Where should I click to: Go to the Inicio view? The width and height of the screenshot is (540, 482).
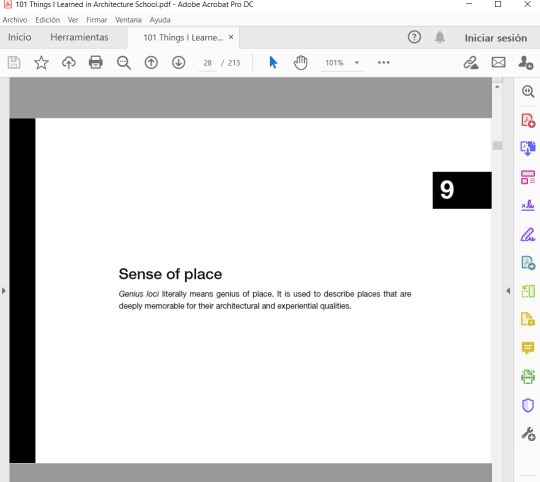(x=20, y=37)
